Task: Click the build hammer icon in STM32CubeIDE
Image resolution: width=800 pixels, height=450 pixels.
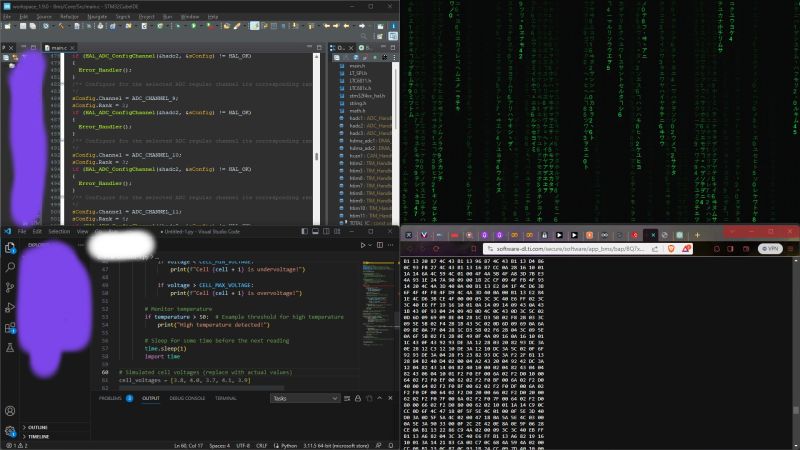Action: point(61,26)
